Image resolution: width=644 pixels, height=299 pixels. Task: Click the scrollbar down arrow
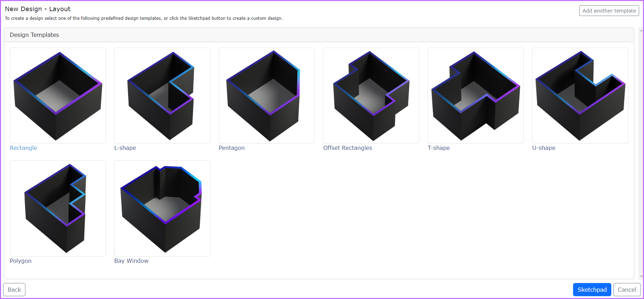click(641, 276)
